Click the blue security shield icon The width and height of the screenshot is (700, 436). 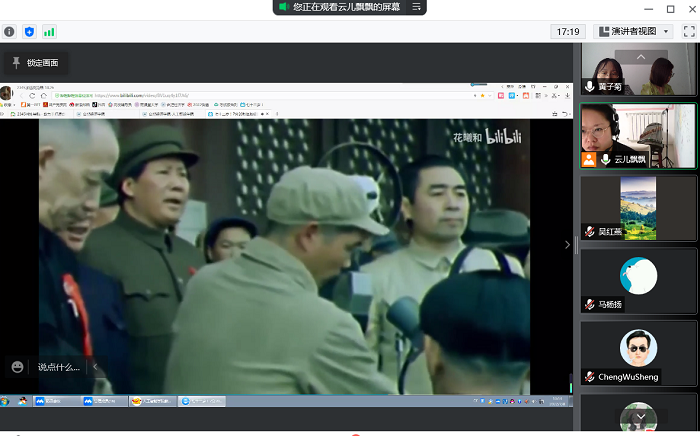29,32
